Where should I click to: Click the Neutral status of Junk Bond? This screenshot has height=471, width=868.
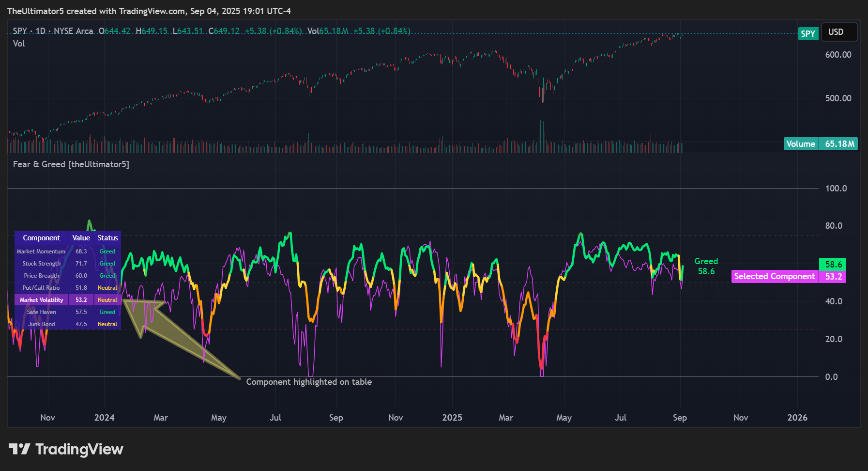tap(107, 324)
